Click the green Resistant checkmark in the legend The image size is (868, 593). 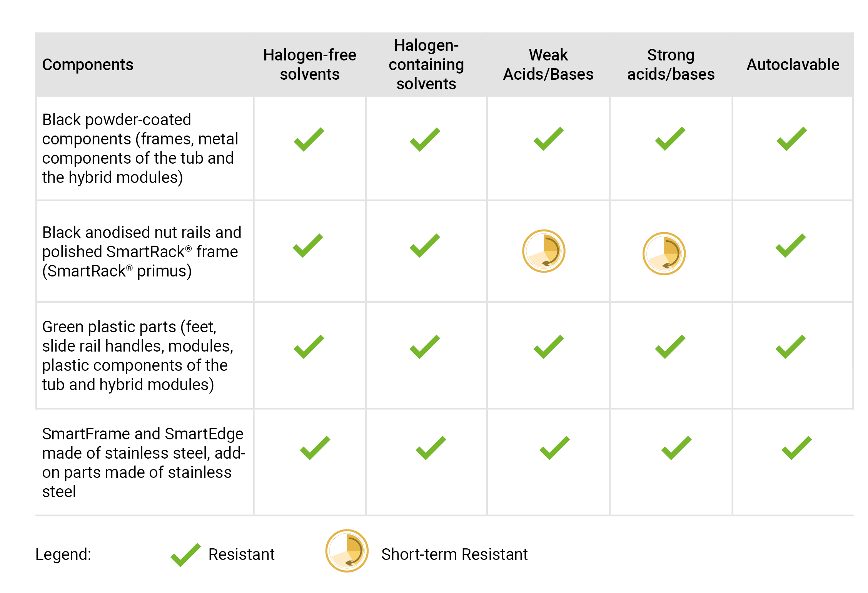185,555
